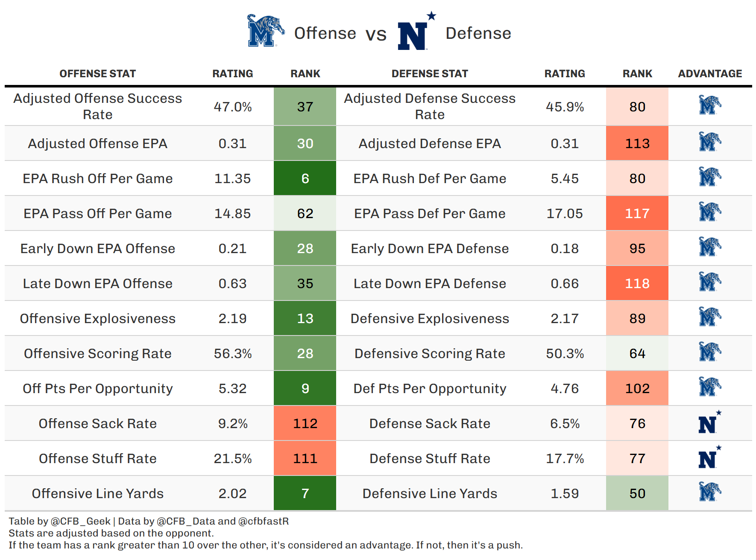This screenshot has height=560, width=756.
Task: Click the Adjusted Offense EPA label
Action: 97,143
